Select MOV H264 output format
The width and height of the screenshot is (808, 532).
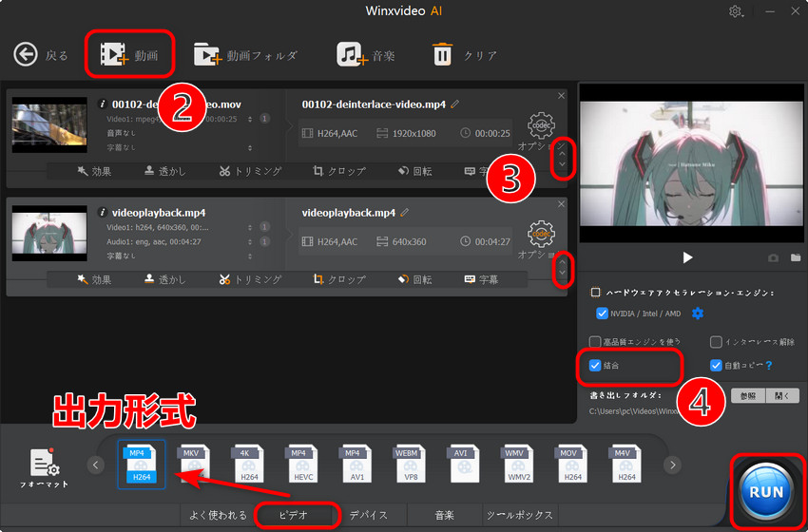571,465
